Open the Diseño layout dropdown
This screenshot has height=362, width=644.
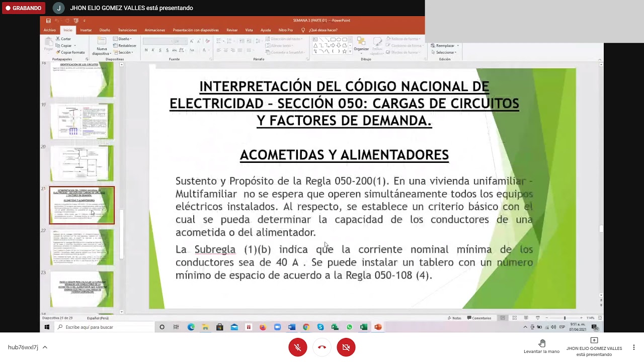point(122,39)
